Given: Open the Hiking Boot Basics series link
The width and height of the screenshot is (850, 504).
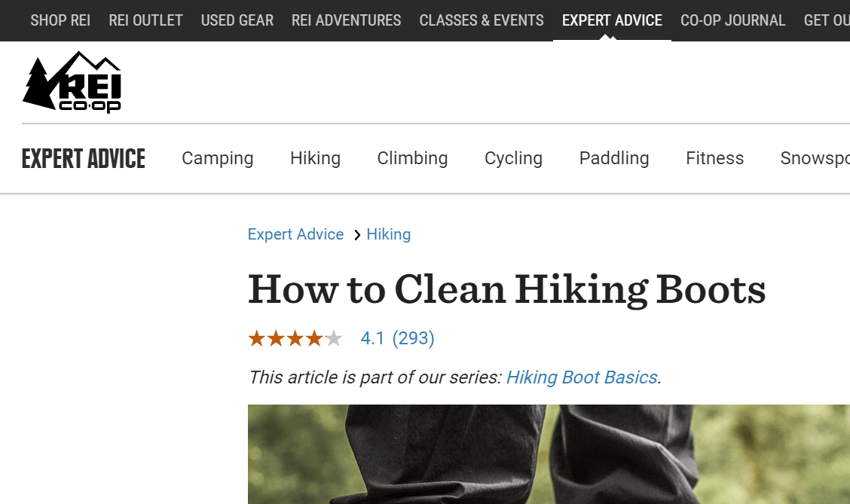Looking at the screenshot, I should tap(582, 377).
